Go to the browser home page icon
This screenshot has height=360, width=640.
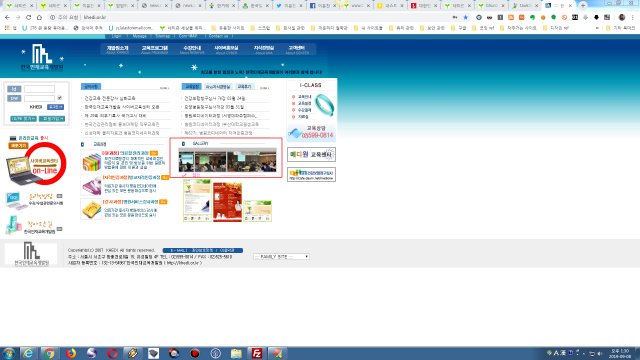tap(39, 18)
